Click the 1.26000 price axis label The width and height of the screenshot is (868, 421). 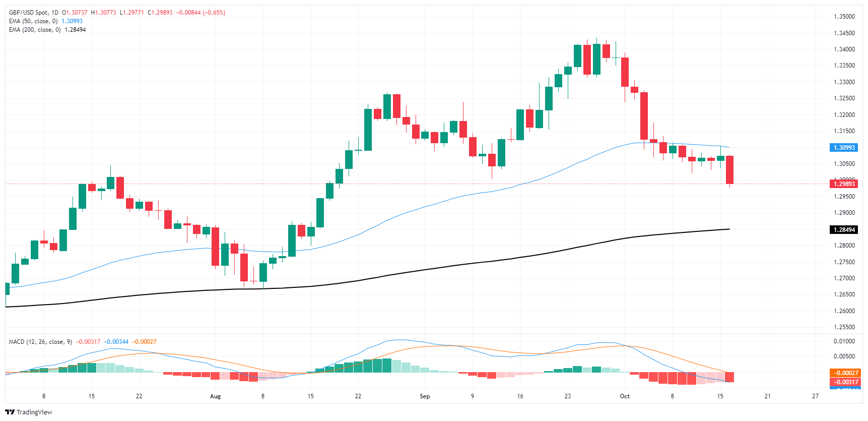coord(844,311)
